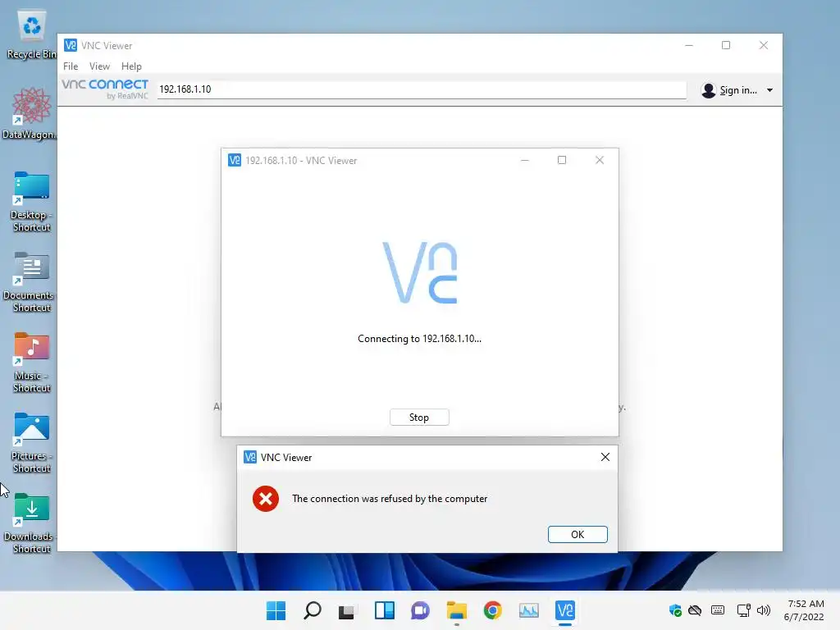The image size is (840, 630).
Task: Click the VNC Connect by RealVNC logo
Action: click(105, 89)
